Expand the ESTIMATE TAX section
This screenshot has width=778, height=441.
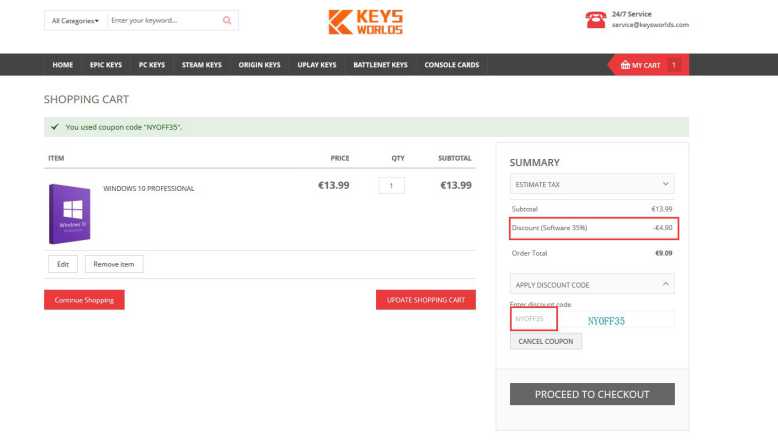click(x=592, y=184)
